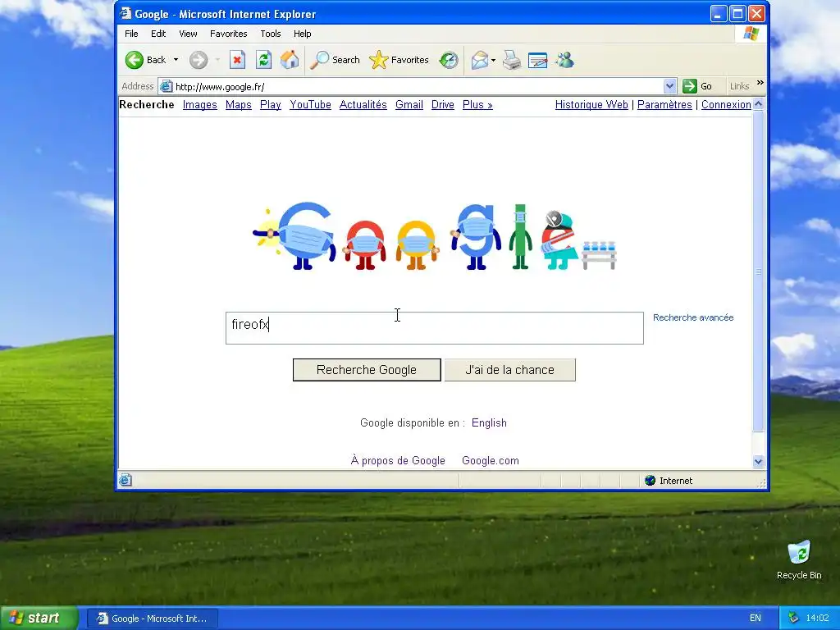Go to Home page icon

coord(290,60)
